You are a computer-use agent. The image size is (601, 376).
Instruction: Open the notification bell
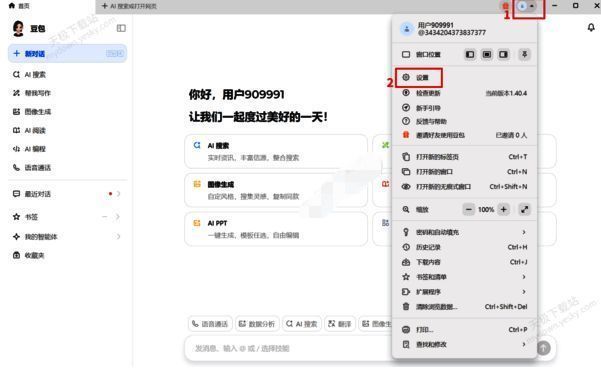(x=591, y=28)
